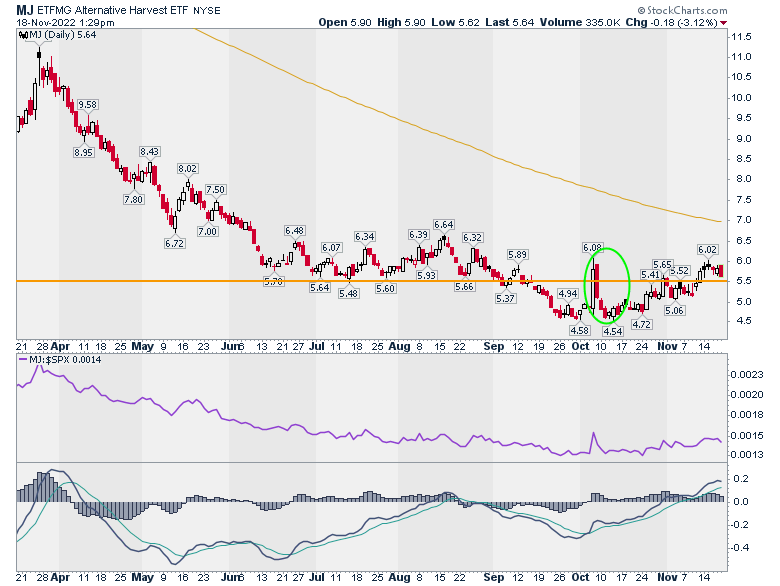Click the purple line marker beside MJ:$SPX

tap(23, 359)
